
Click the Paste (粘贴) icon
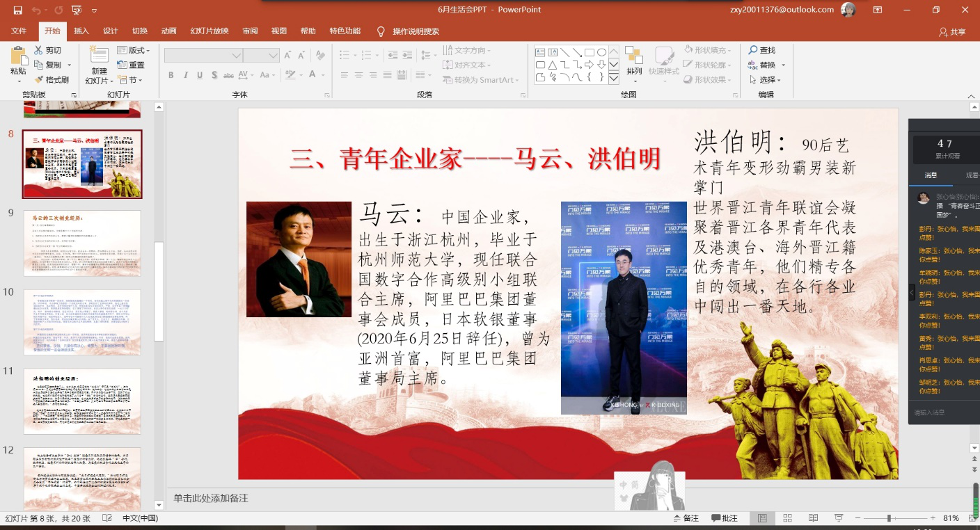pyautogui.click(x=19, y=57)
